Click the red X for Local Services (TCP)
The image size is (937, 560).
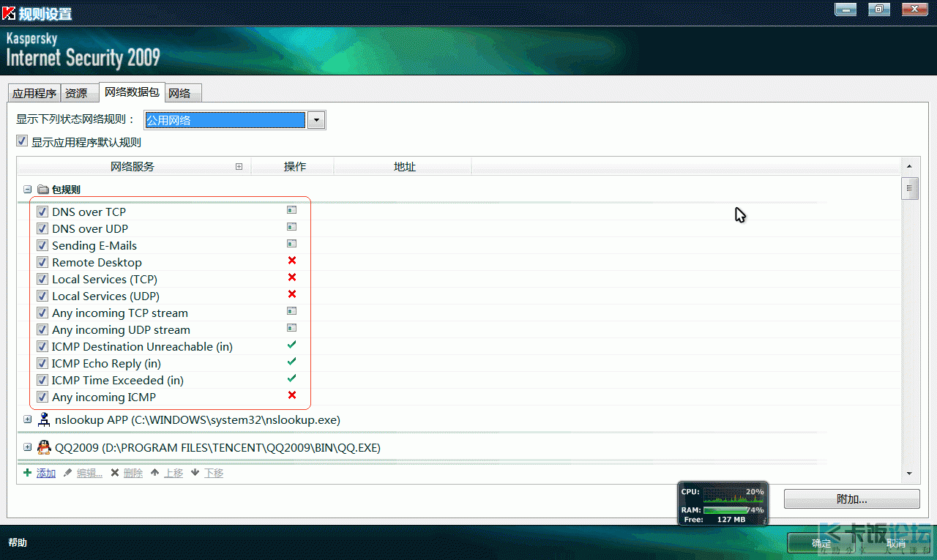click(292, 277)
